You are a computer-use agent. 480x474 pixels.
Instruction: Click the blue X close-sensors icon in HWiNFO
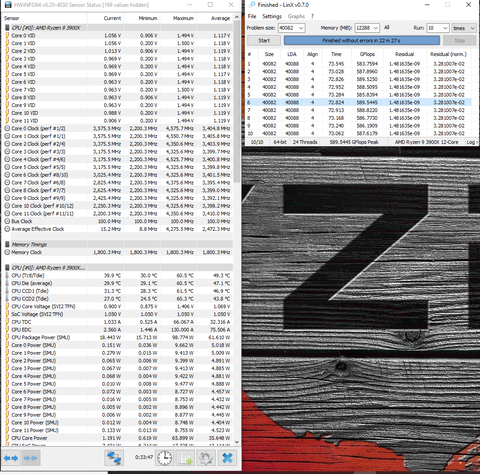pyautogui.click(x=228, y=458)
